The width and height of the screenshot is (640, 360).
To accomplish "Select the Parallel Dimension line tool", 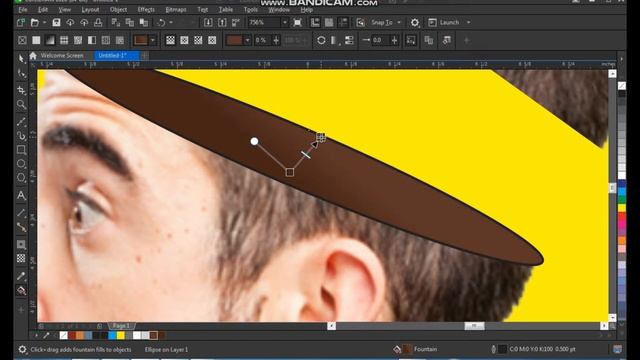I will [21, 212].
